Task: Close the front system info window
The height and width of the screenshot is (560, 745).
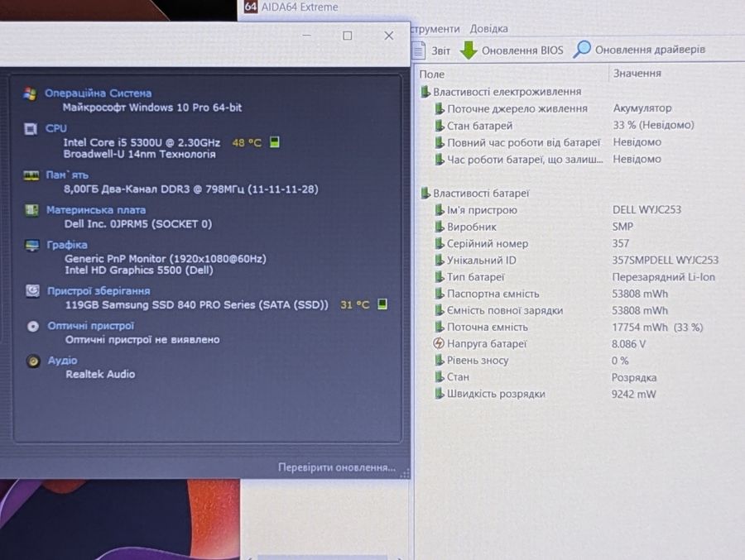Action: click(x=389, y=36)
